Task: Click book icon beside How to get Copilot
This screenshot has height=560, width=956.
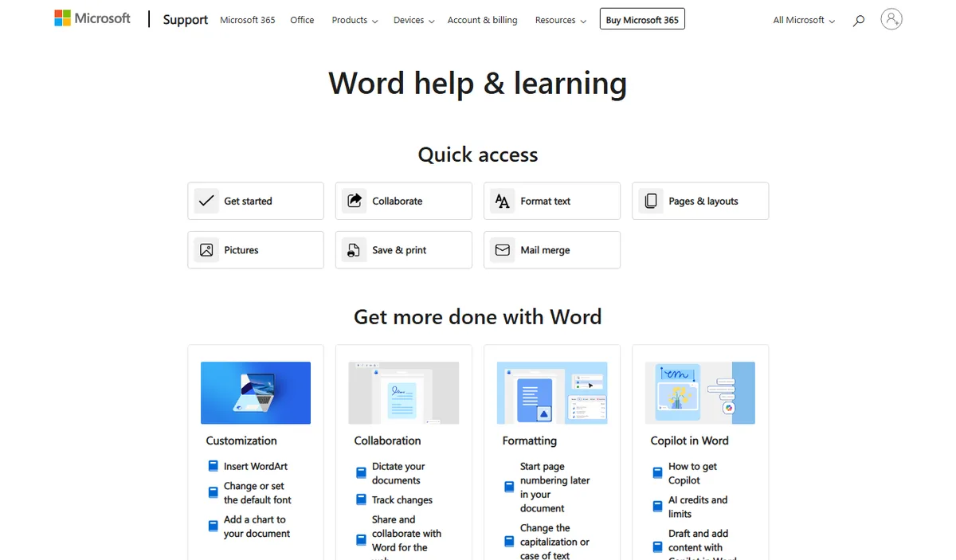Action: [657, 473]
